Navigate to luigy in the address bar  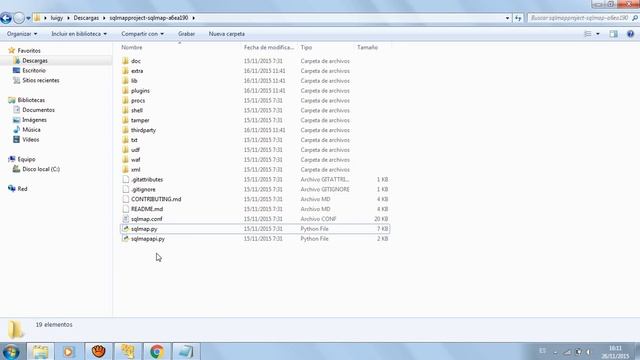coord(57,18)
